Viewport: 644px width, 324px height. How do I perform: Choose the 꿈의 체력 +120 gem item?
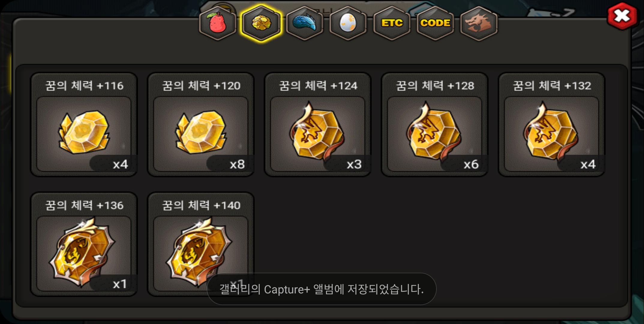pos(201,124)
